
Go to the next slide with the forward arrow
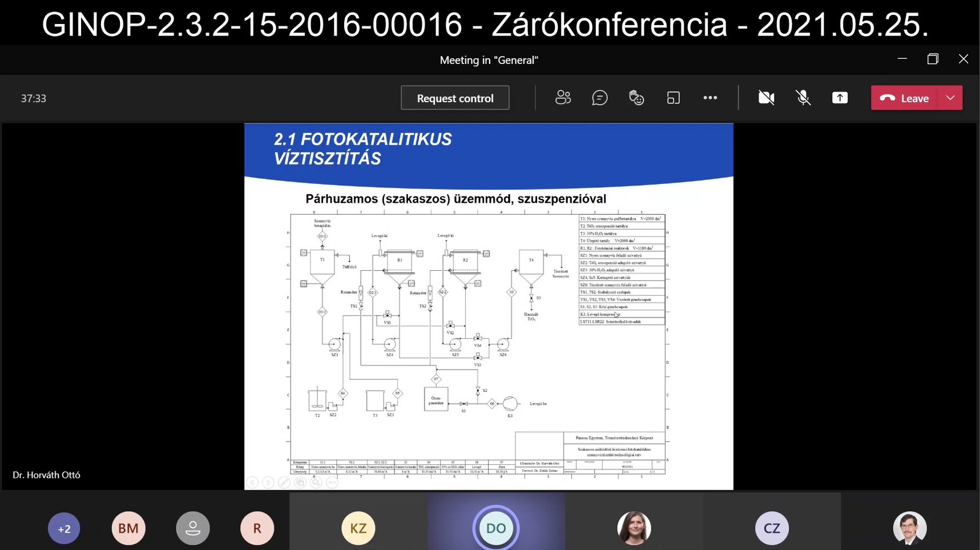tap(268, 483)
